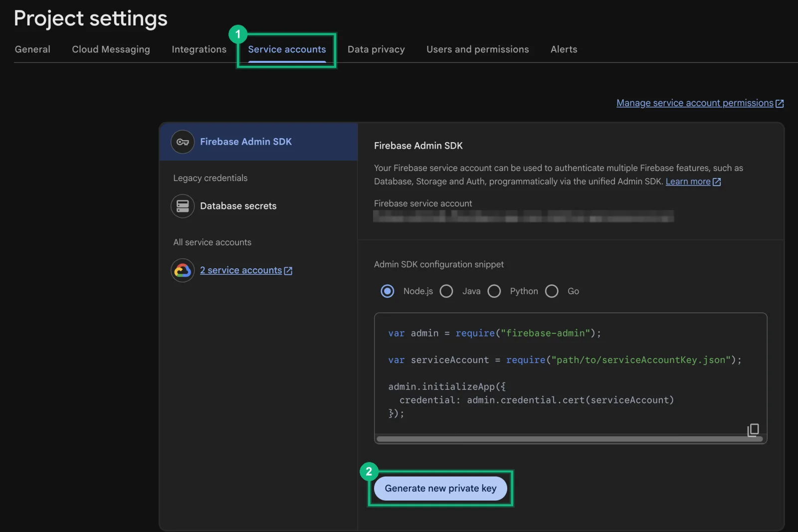Click the blurred Firebase service account value
The height and width of the screenshot is (532, 798).
click(x=523, y=216)
